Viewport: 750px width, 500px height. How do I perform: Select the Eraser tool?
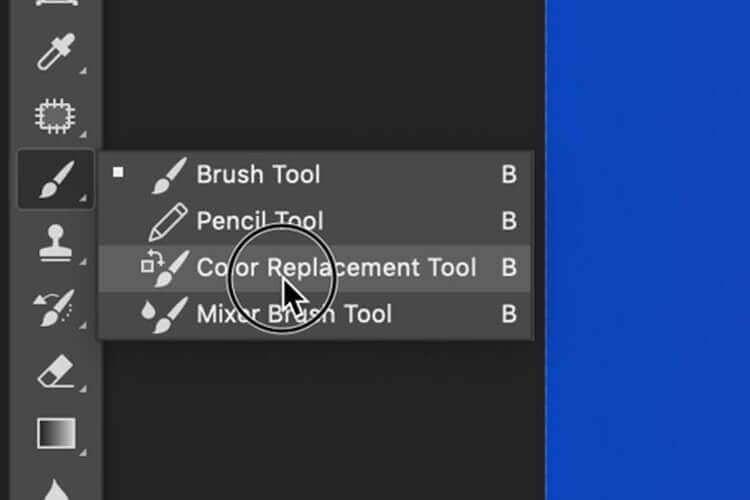click(x=53, y=372)
